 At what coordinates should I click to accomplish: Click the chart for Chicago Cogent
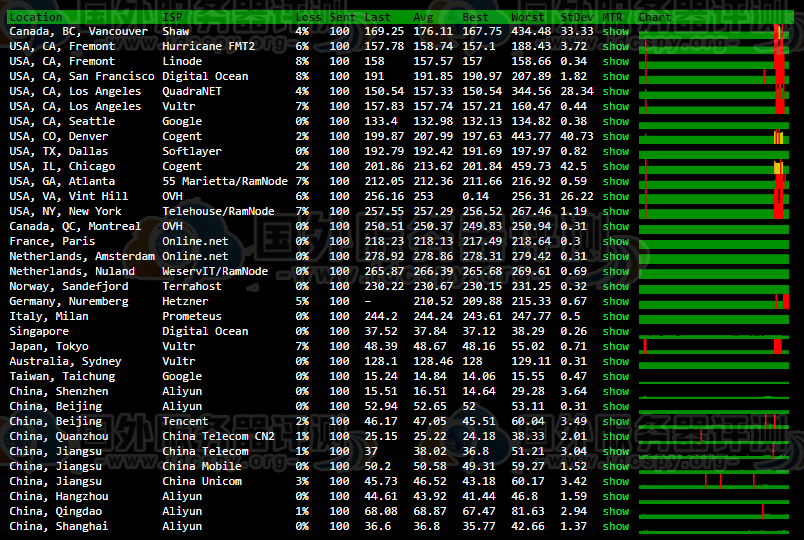point(714,167)
